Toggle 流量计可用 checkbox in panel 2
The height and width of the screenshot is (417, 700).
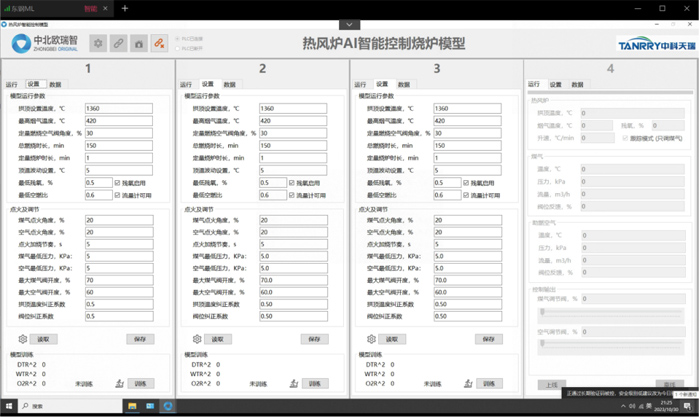(x=291, y=194)
